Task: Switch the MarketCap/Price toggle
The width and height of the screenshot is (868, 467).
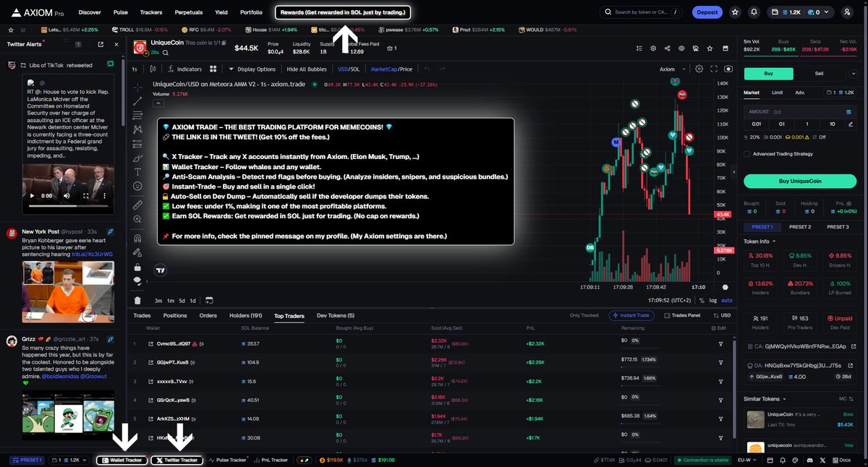Action: click(391, 69)
